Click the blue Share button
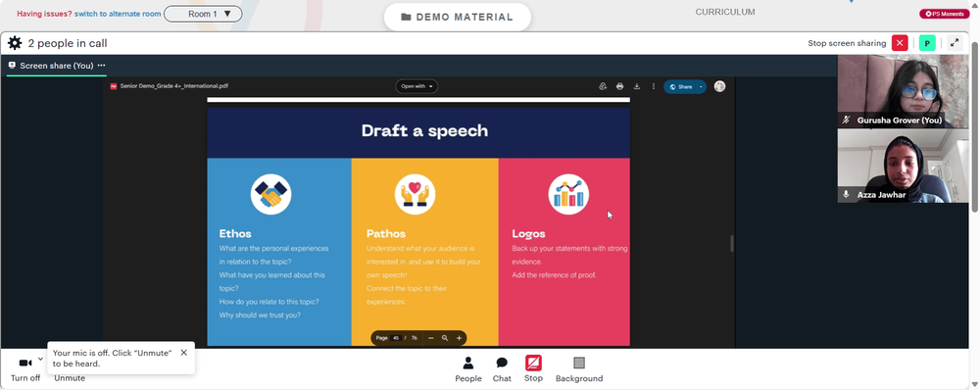Viewport: 980px width, 390px height. [681, 87]
